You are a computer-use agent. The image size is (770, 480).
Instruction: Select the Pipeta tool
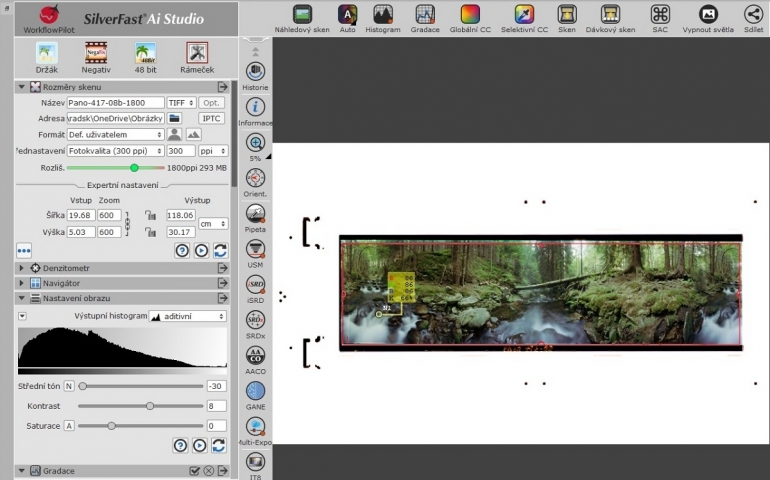pyautogui.click(x=255, y=214)
